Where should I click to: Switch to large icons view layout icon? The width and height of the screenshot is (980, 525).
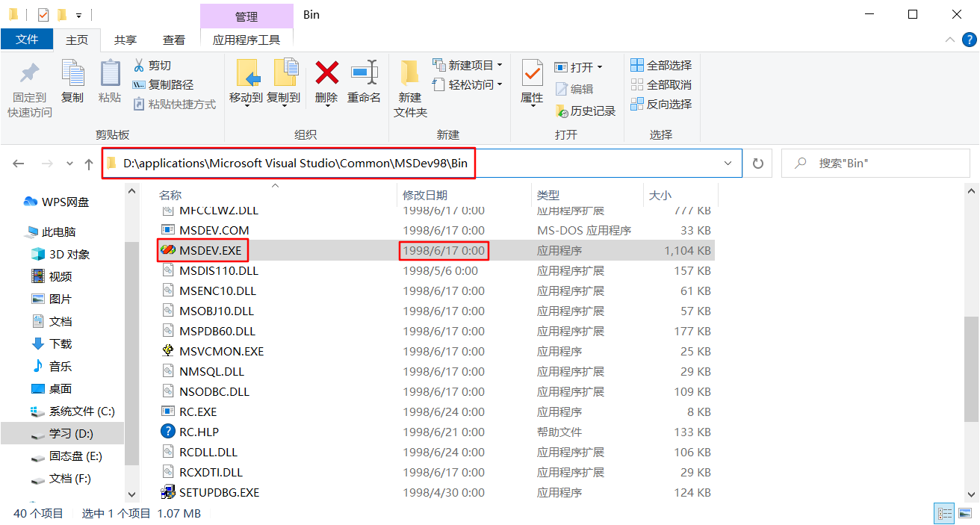tap(964, 514)
